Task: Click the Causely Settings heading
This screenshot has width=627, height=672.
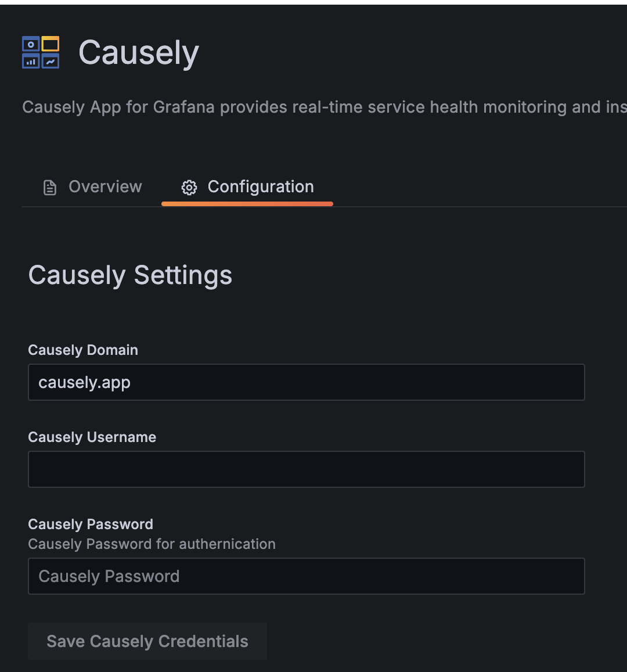Action: (130, 275)
